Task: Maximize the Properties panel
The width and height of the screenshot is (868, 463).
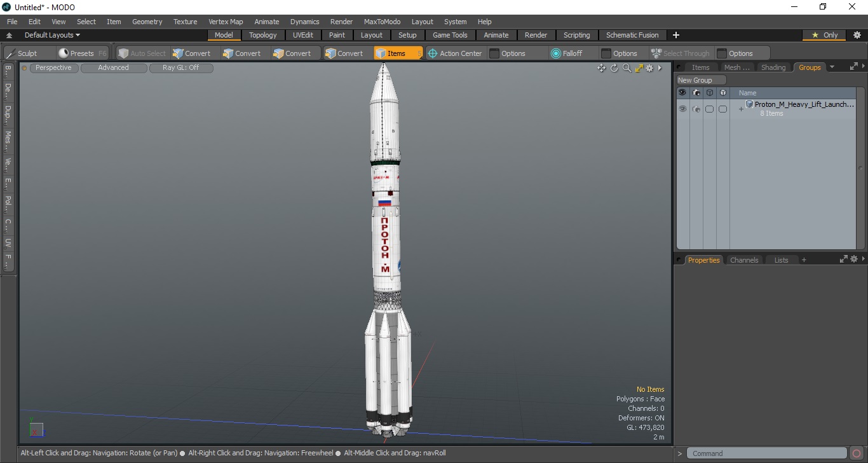Action: pos(843,259)
